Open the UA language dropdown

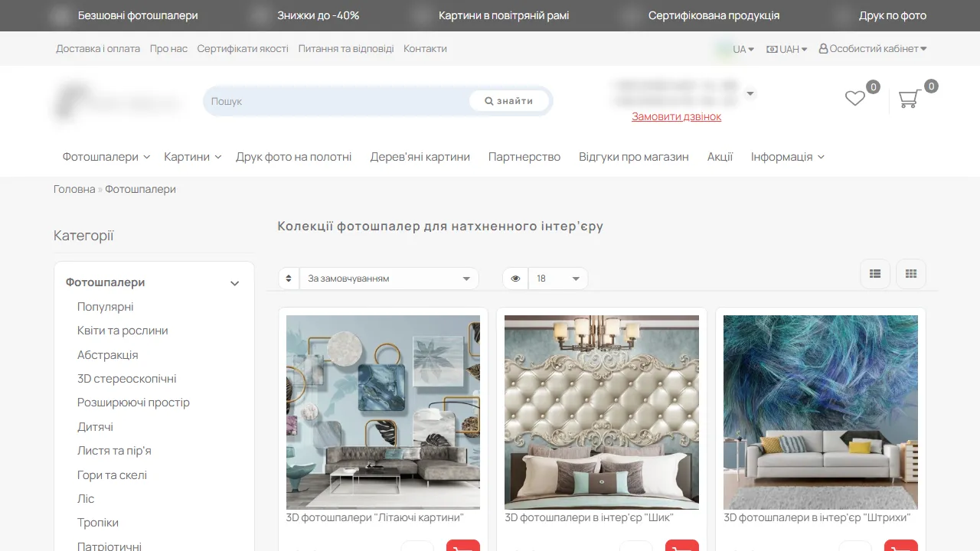743,49
